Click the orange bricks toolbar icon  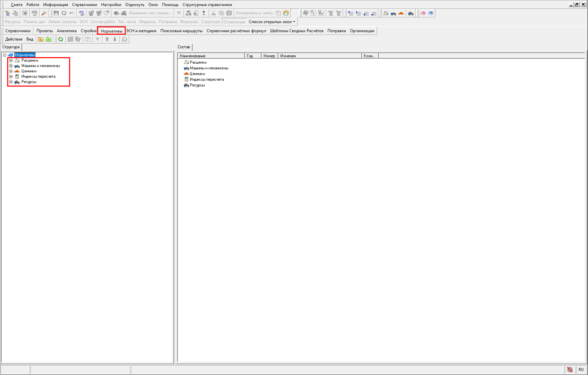click(x=401, y=13)
